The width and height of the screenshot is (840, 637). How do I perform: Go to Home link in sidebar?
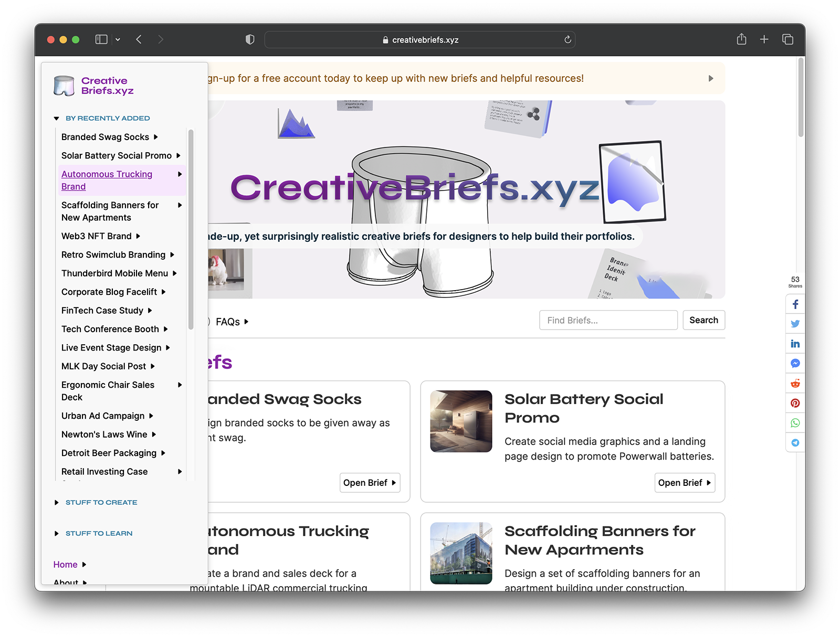(x=69, y=565)
